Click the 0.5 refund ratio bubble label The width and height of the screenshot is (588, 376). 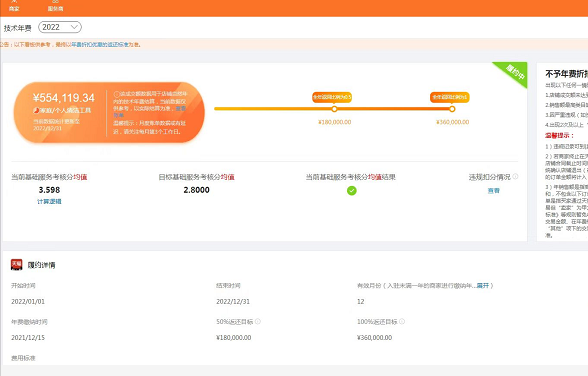coord(332,97)
